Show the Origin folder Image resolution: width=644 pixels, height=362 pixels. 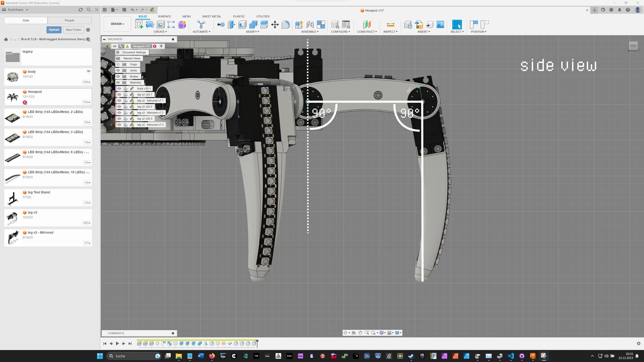pos(118,64)
